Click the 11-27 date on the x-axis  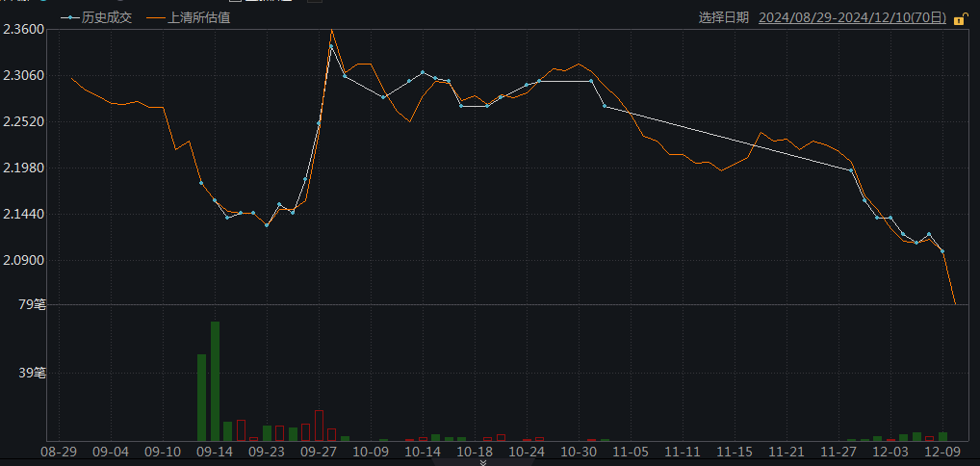tap(838, 451)
